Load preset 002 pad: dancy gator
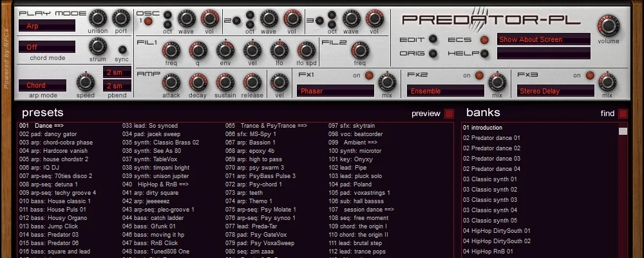 click(x=48, y=134)
